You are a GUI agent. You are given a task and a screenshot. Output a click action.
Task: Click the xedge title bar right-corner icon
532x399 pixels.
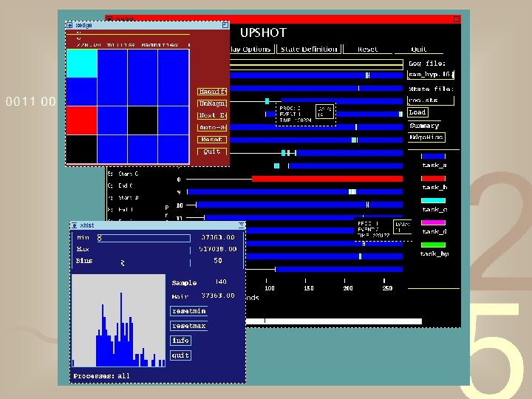225,25
